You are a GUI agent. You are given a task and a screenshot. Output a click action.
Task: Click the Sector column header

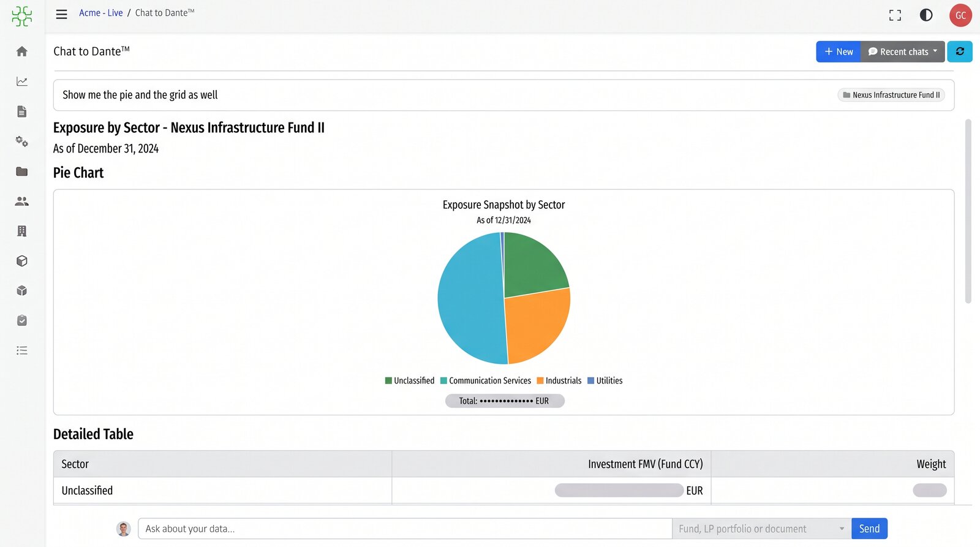click(x=222, y=464)
